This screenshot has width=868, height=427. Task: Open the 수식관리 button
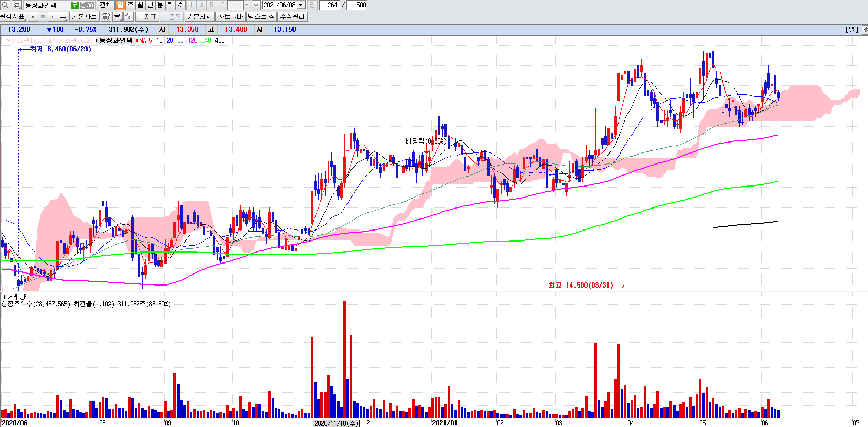(x=292, y=17)
